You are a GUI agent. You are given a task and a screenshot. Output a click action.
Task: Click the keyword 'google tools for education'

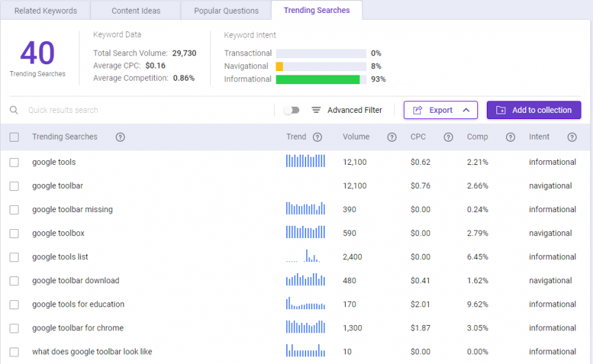click(78, 304)
